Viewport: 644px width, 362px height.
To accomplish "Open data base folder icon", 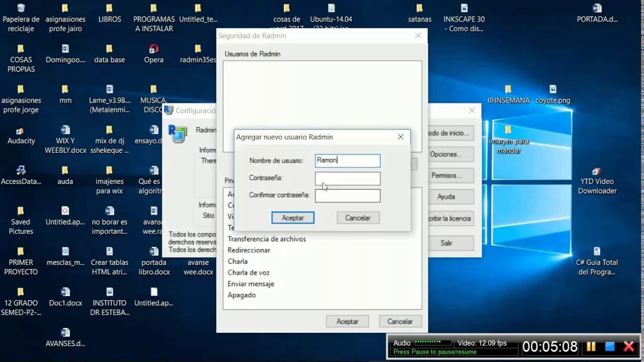I will (x=110, y=54).
